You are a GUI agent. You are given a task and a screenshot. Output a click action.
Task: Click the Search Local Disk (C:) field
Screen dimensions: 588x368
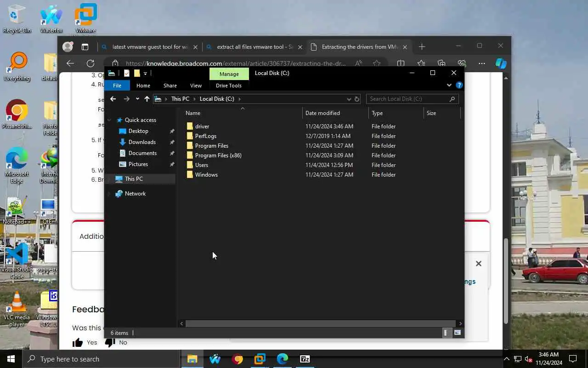412,99
